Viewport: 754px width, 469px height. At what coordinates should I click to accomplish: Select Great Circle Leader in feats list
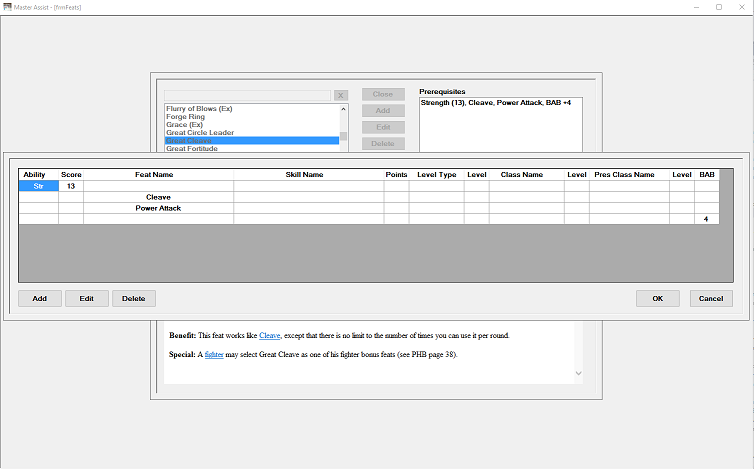[251, 133]
